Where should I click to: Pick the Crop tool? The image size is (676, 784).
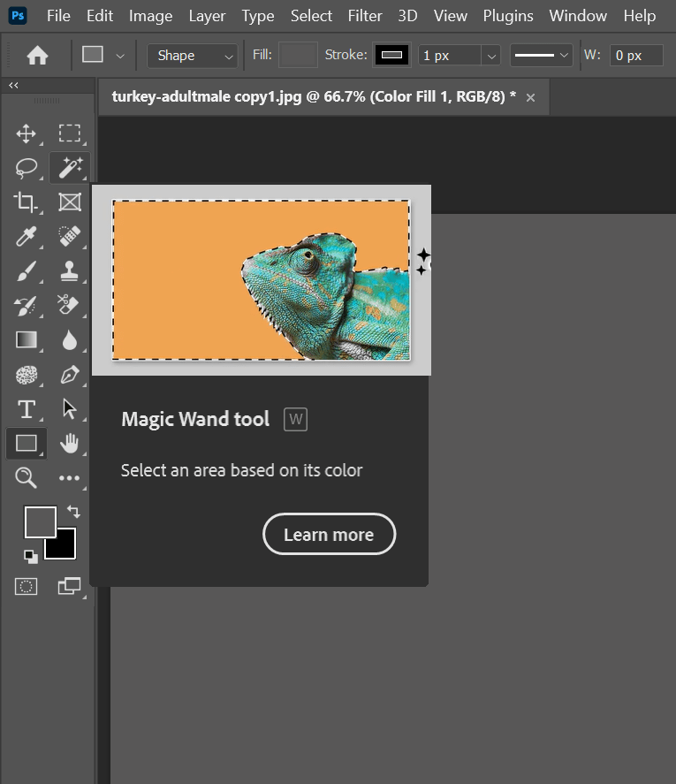click(x=27, y=202)
